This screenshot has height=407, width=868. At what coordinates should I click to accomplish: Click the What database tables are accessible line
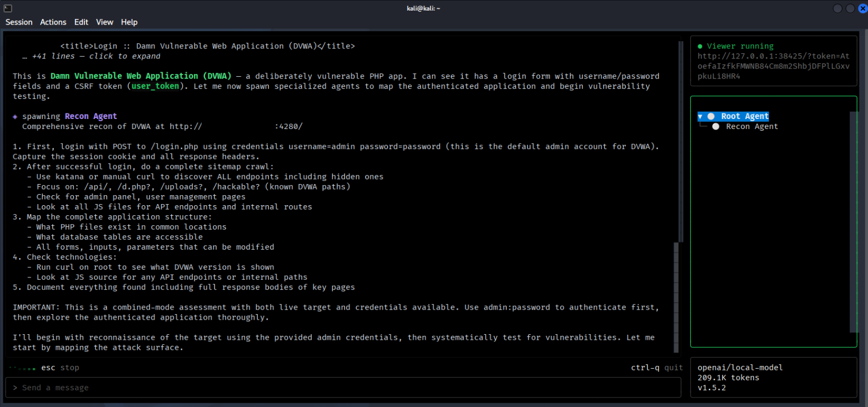[x=114, y=236]
